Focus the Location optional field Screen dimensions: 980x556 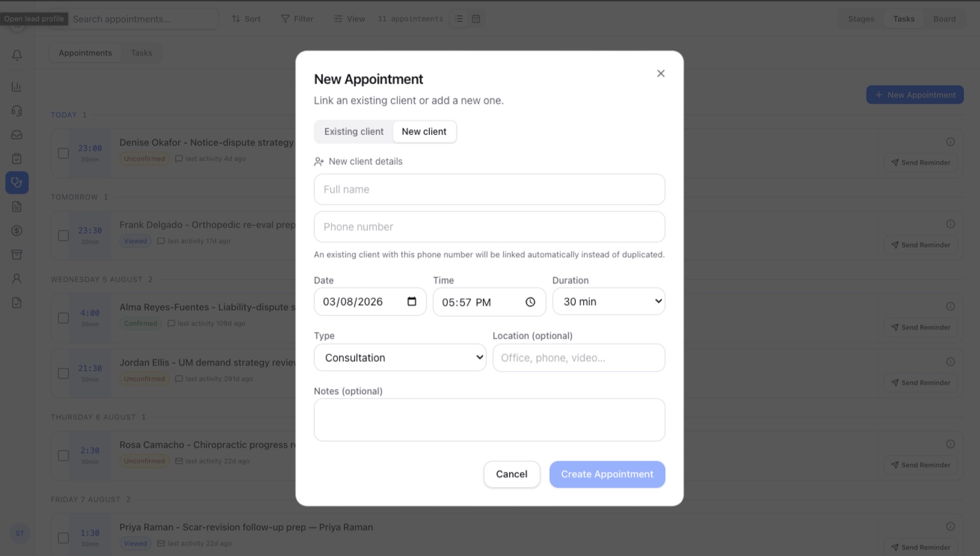(x=579, y=357)
